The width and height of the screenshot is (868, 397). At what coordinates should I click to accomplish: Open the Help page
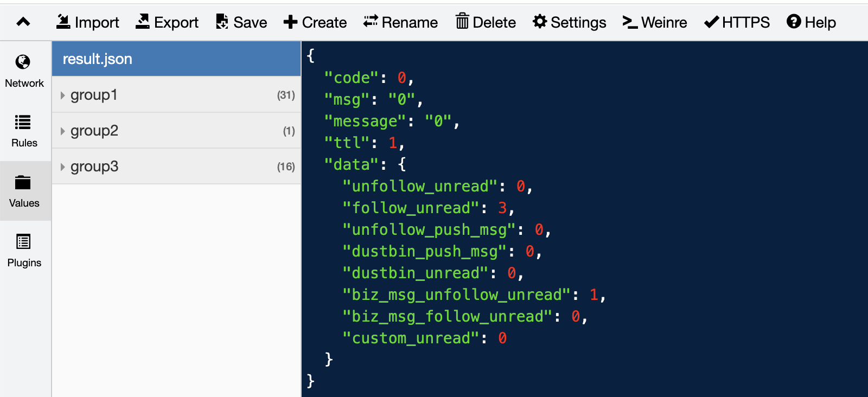tap(811, 22)
